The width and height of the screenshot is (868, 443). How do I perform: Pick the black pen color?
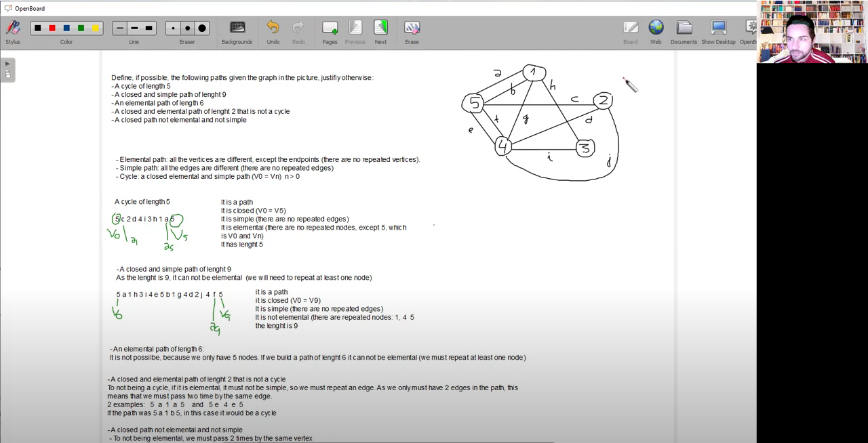(x=38, y=28)
